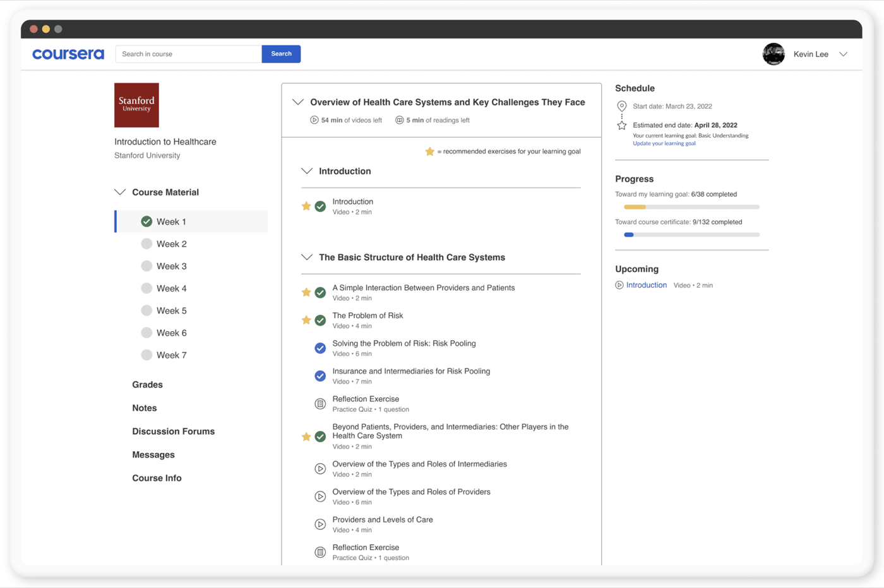This screenshot has width=884, height=588.
Task: Click the readings icon next to readings left
Action: pyautogui.click(x=399, y=120)
